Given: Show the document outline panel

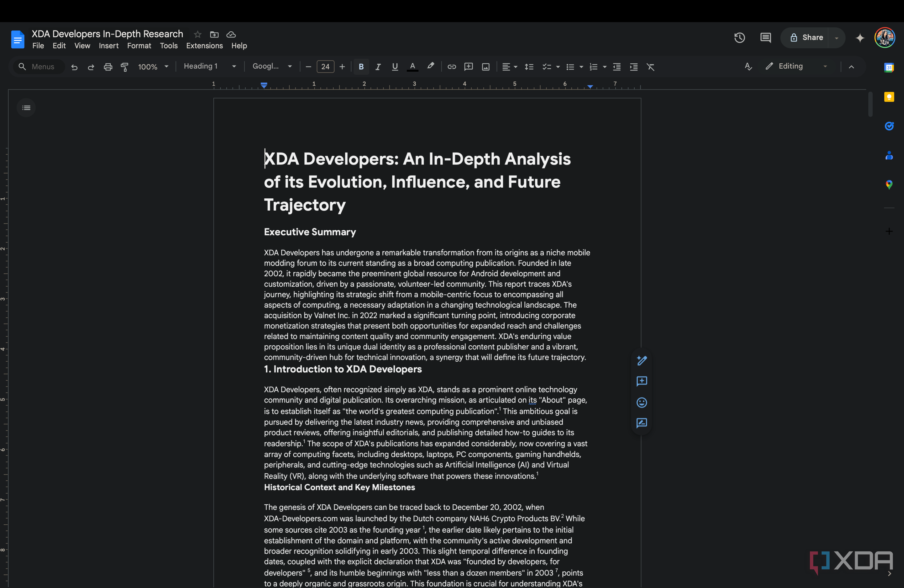Looking at the screenshot, I should click(x=26, y=108).
